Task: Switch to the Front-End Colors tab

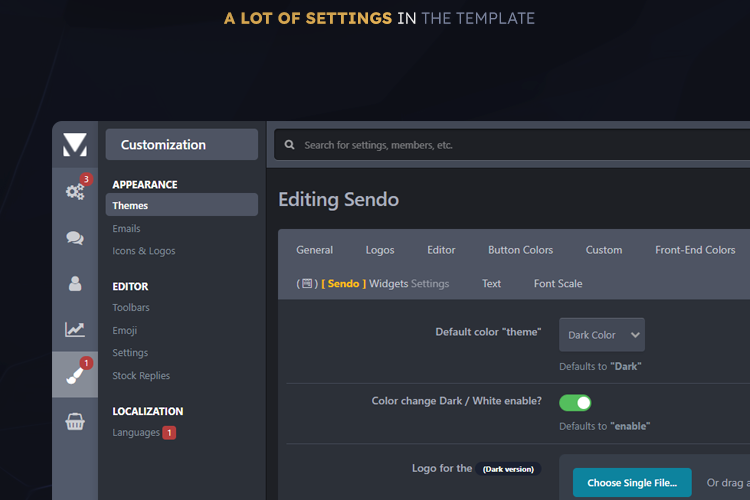Action: click(x=695, y=250)
